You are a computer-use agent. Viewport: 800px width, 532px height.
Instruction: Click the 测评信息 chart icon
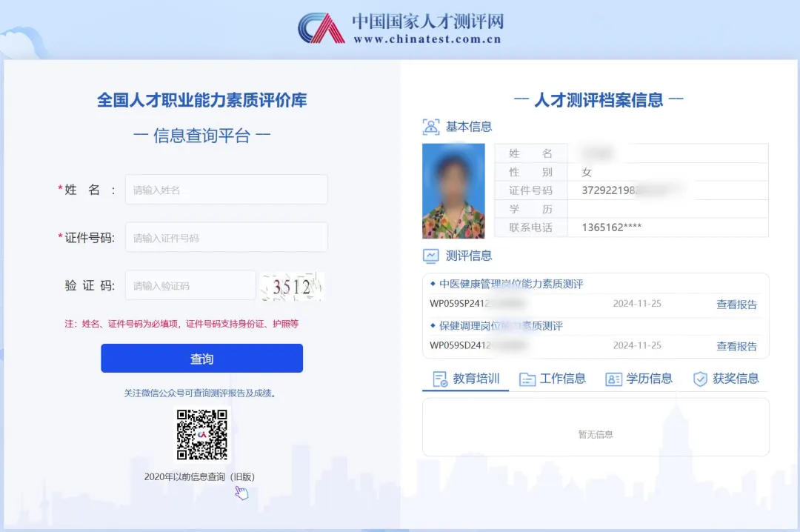430,256
